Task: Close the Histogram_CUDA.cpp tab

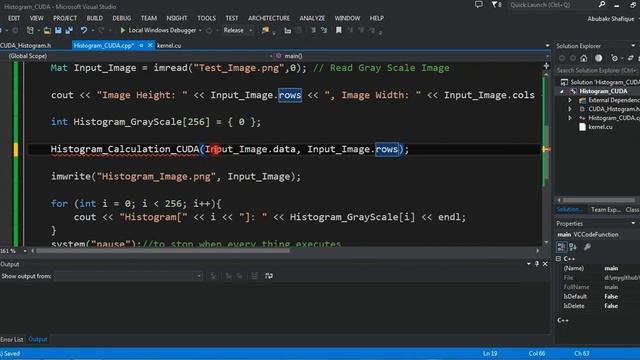Action: [x=150, y=45]
